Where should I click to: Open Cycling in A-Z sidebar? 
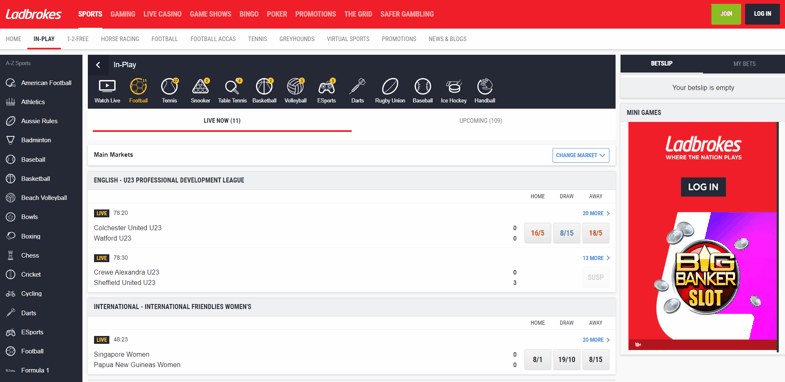pyautogui.click(x=41, y=294)
